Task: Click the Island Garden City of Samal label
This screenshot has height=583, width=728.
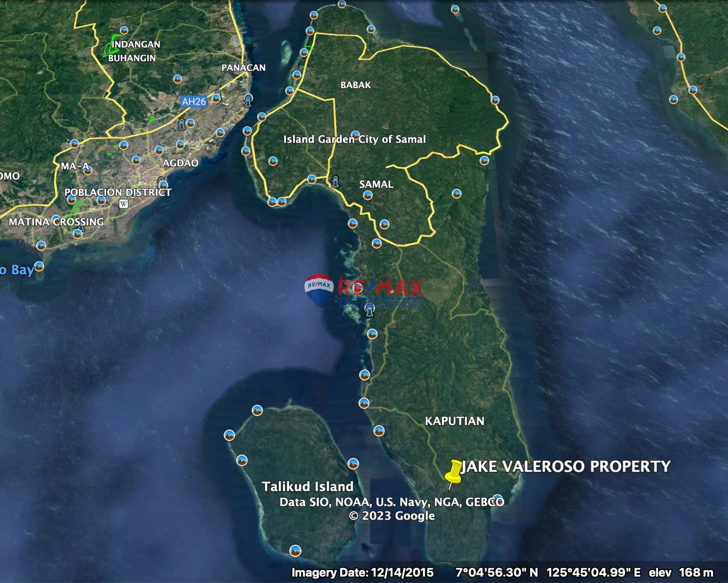Action: [354, 139]
